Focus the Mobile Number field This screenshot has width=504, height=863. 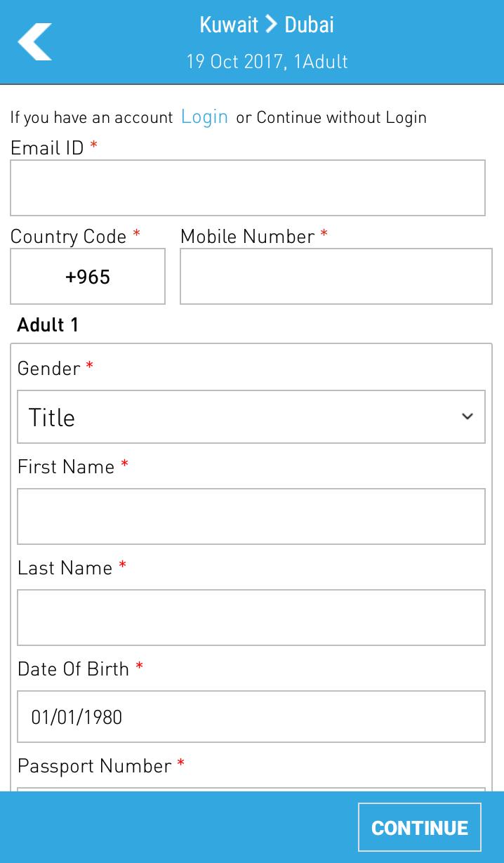336,276
